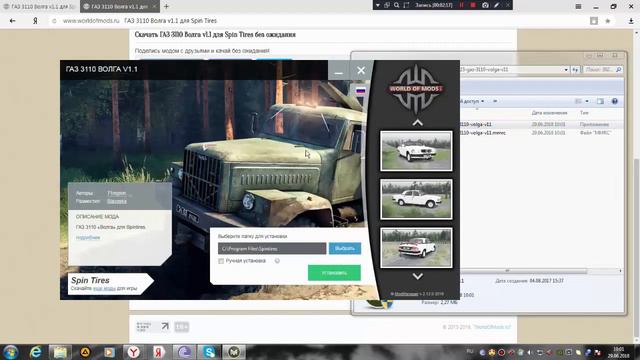Close the active browser tab
This screenshot has width=640, height=360.
tap(154, 7)
